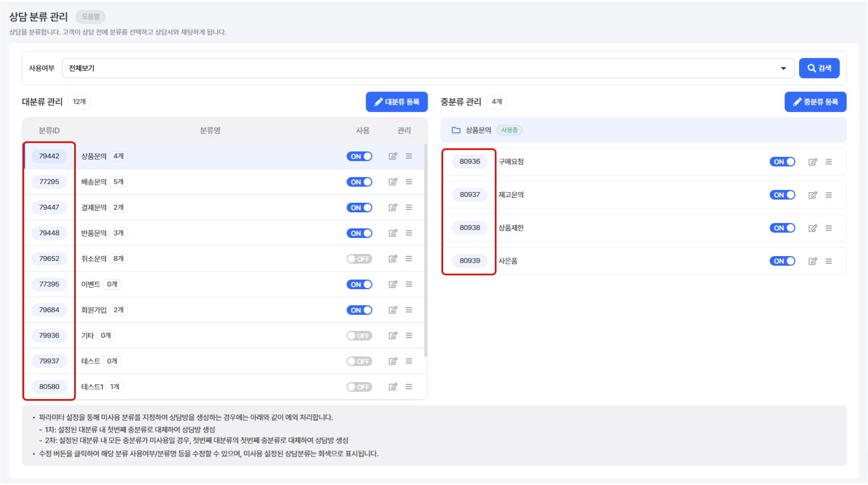Select the 반품문의 category row

coord(224,233)
